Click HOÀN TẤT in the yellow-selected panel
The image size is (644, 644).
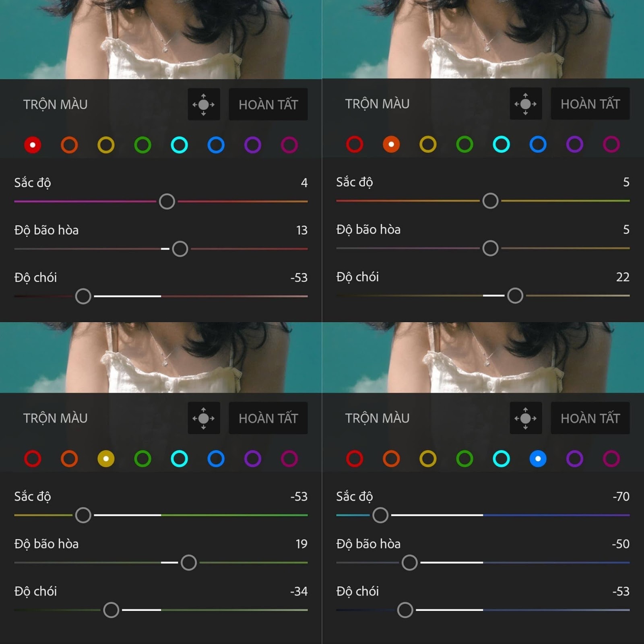[268, 418]
